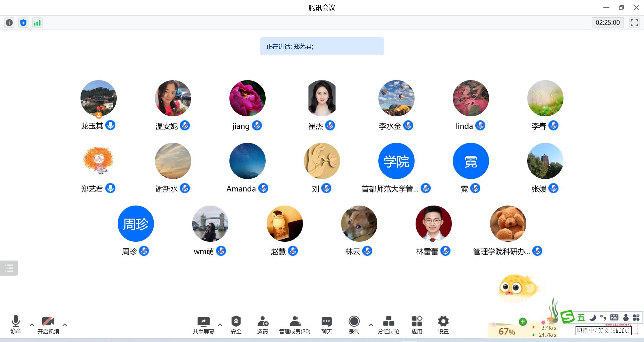This screenshot has width=644, height=342.
Task: Click the meeting info icon
Action: click(9, 22)
